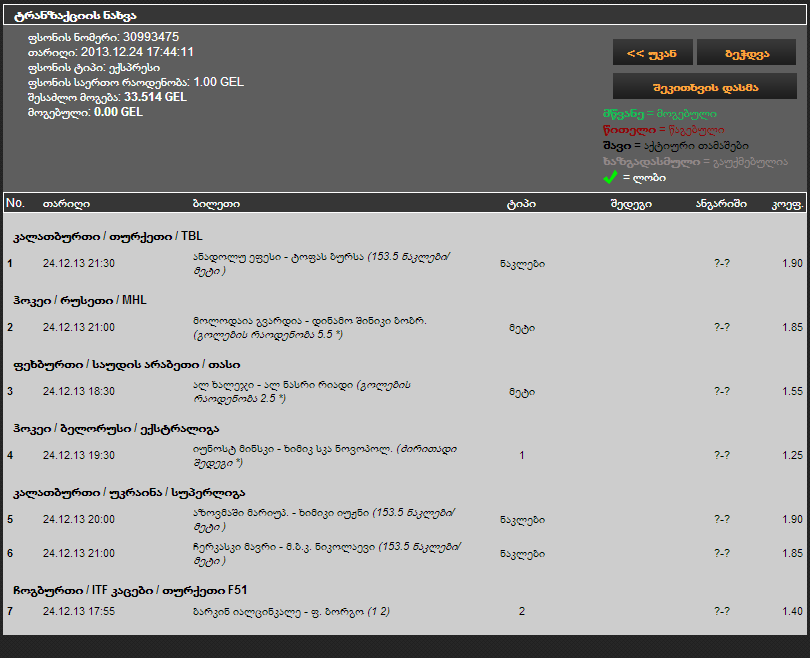The image size is (810, 658).
Task: Click row 1 date 24.12.13 21:30
Action: pyautogui.click(x=79, y=263)
